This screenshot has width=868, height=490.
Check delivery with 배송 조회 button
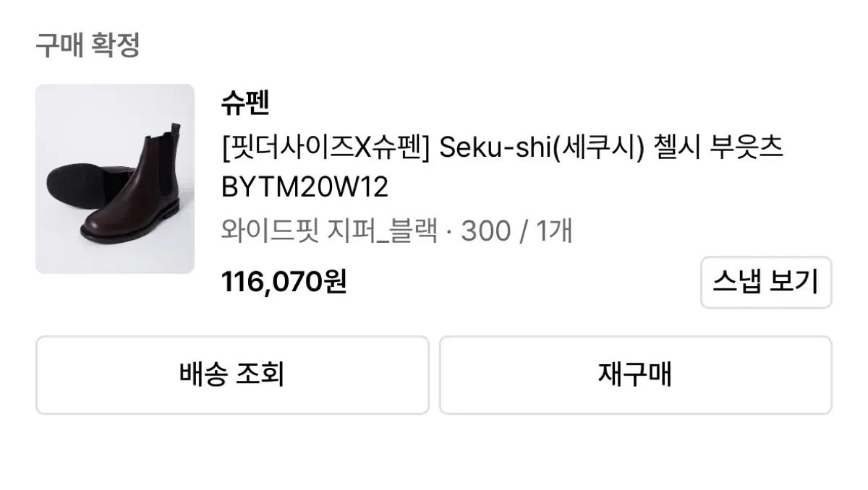coord(232,375)
